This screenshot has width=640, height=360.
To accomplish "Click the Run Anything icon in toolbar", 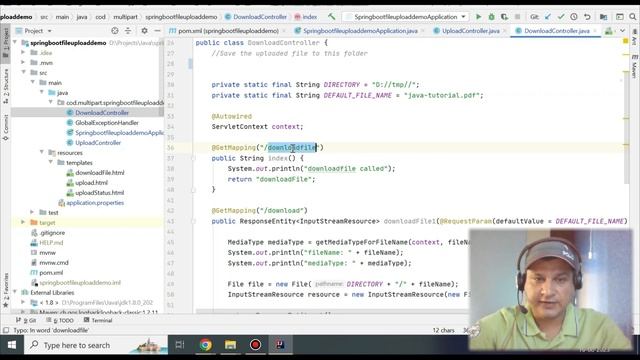I will [x=620, y=17].
